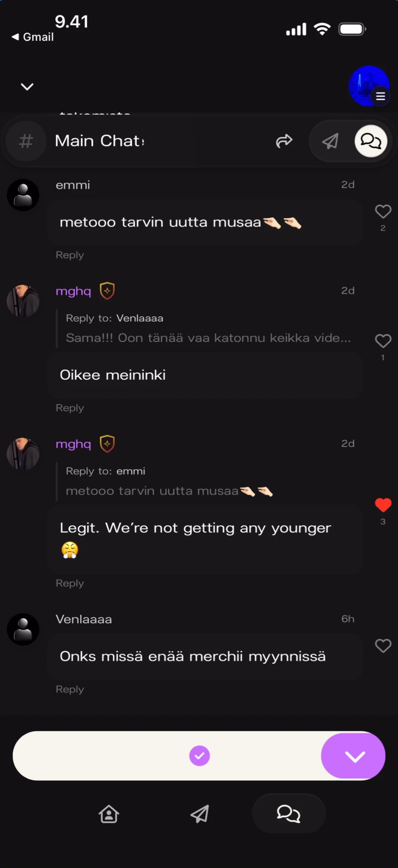
Task: Tap the purple down chevron above the nav bar
Action: pyautogui.click(x=353, y=755)
